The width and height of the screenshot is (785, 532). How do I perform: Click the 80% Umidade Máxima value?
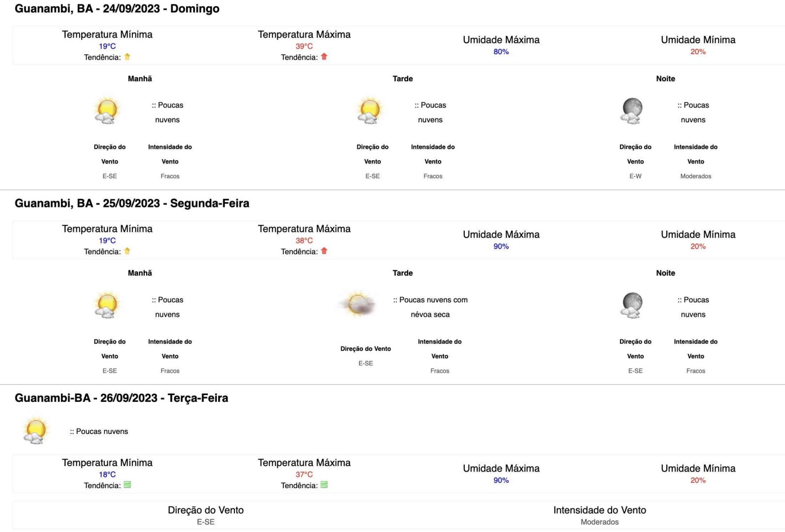coord(501,52)
